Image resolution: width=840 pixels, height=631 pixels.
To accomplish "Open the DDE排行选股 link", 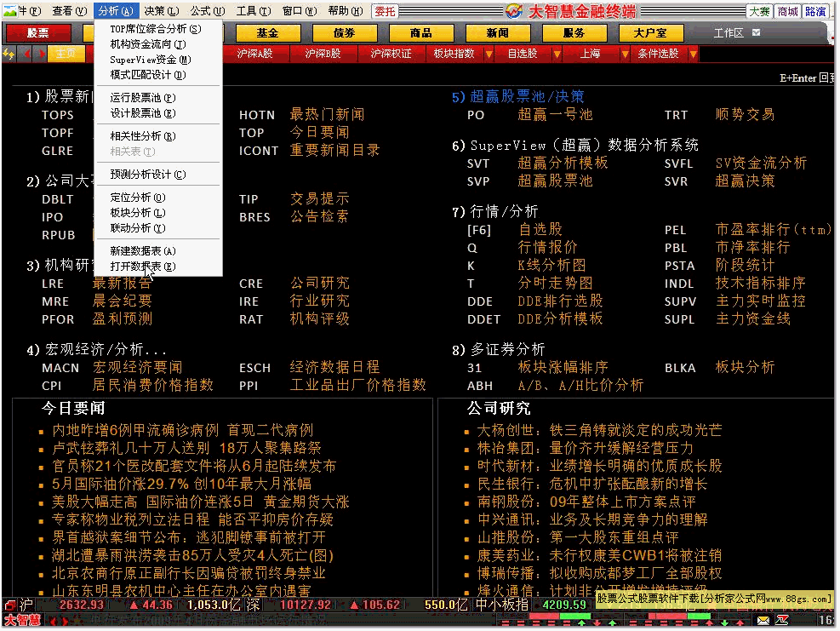I will (560, 301).
